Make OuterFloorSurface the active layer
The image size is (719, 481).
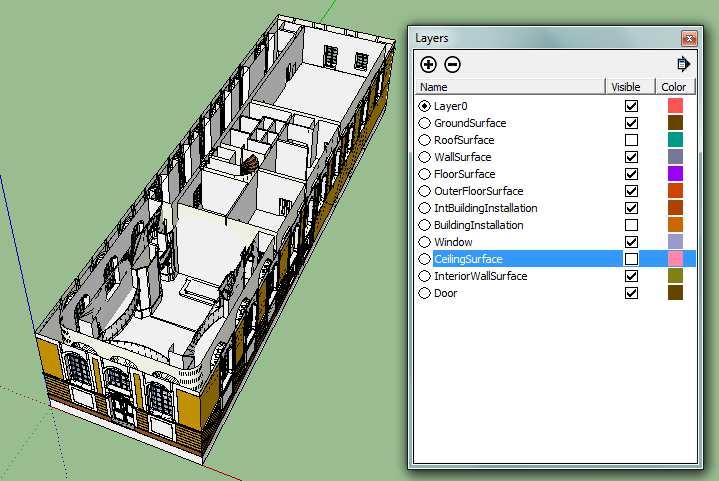[425, 191]
